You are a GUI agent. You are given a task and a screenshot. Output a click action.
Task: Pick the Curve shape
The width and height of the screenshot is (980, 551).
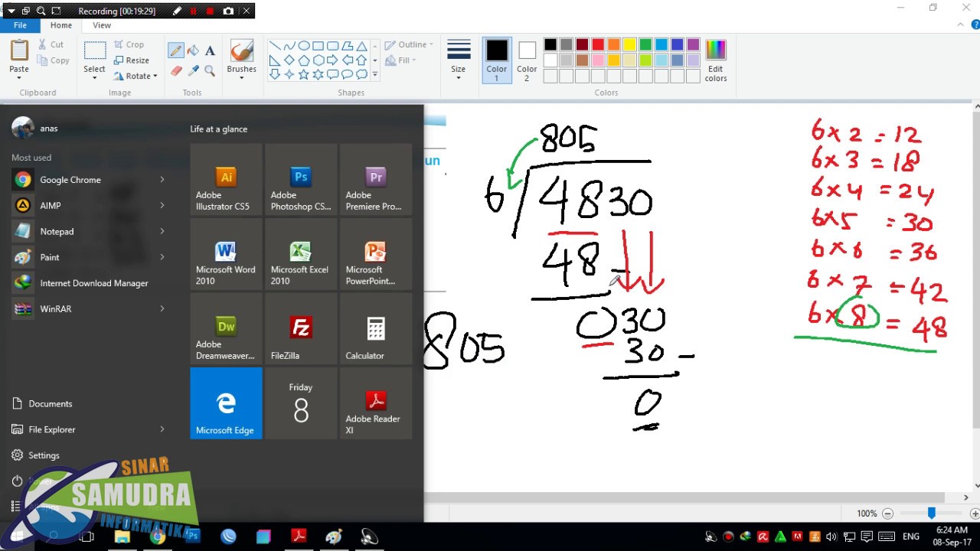[289, 46]
